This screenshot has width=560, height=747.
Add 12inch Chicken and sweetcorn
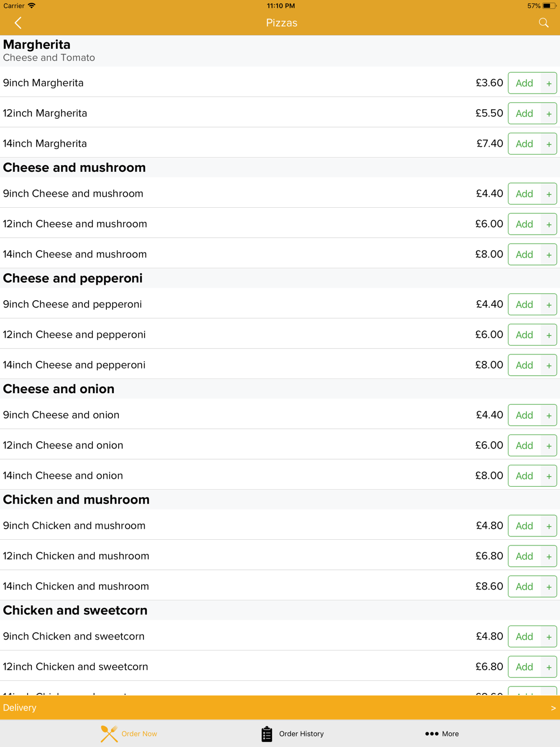tap(525, 667)
